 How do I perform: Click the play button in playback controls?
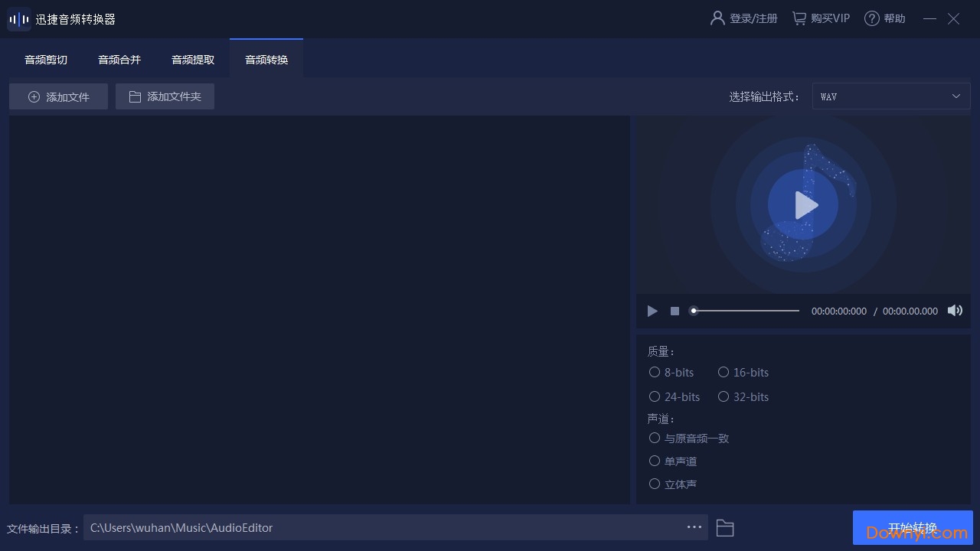tap(652, 311)
